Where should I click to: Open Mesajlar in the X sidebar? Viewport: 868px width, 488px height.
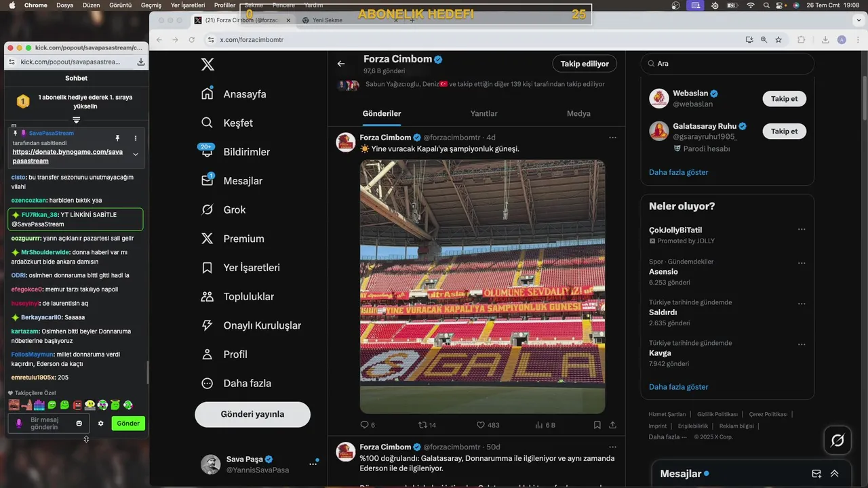point(232,181)
